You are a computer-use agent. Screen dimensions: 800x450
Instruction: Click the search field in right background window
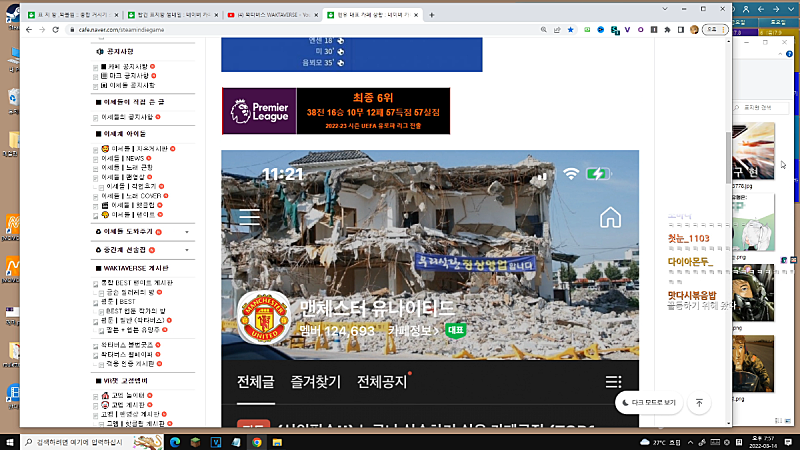click(760, 108)
